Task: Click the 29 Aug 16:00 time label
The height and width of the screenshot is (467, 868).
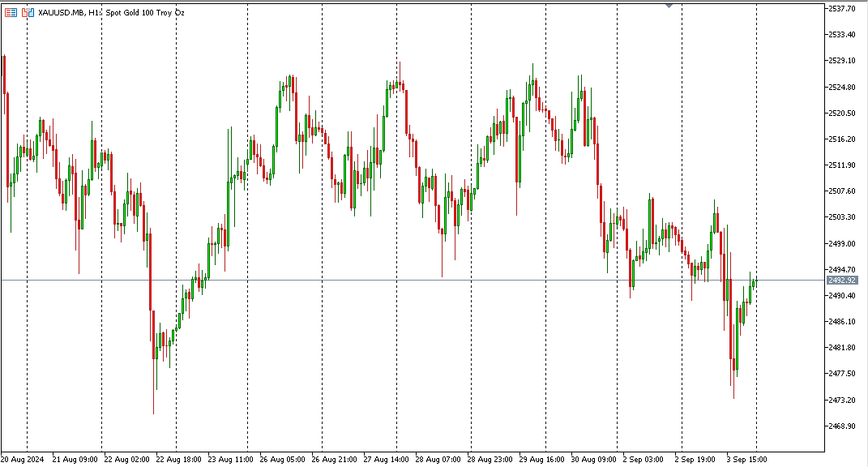Action: (542, 459)
